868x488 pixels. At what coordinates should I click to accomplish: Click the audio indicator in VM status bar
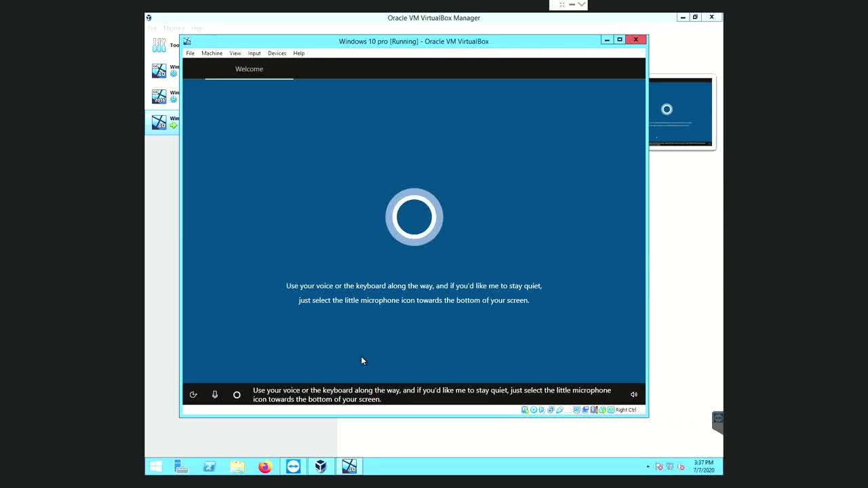(542, 409)
